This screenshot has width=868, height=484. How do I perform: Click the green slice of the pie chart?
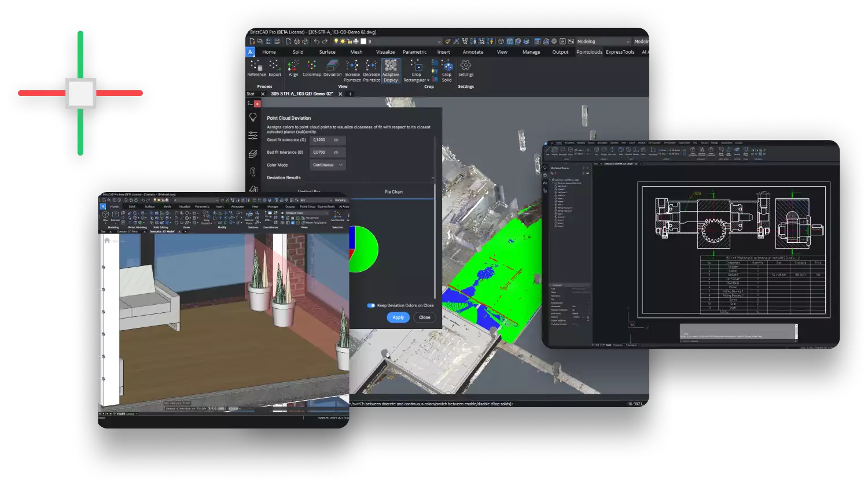tap(366, 250)
